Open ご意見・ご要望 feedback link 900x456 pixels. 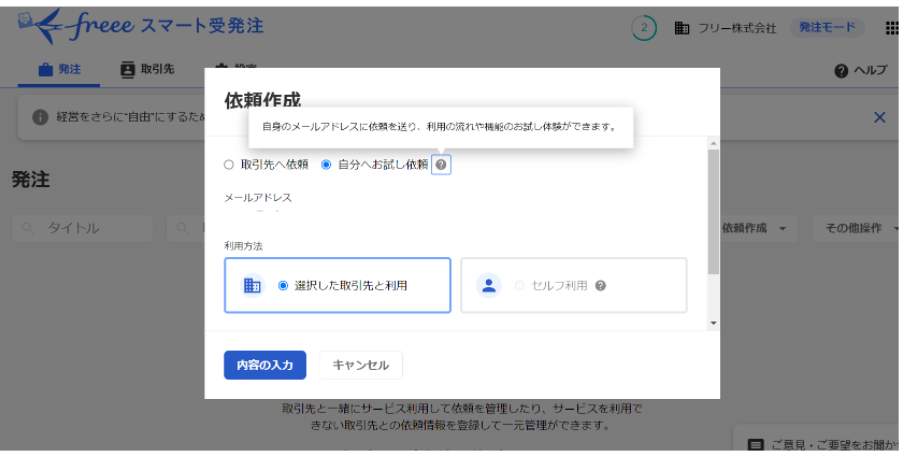coord(823,445)
